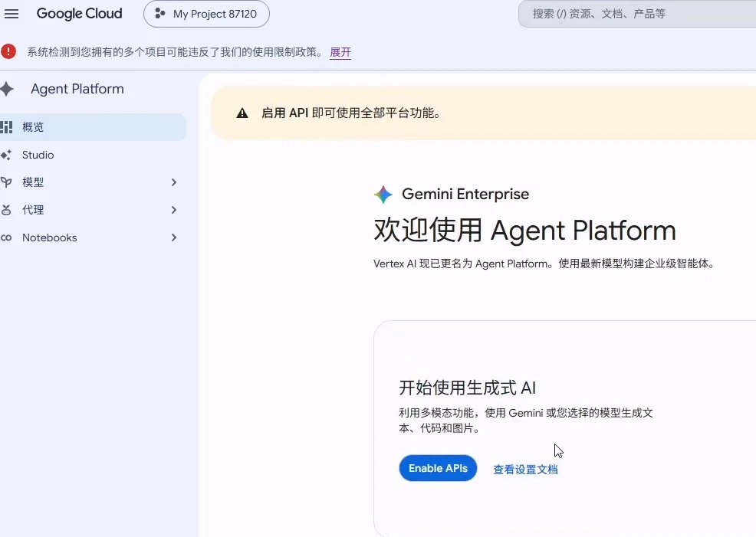
Task: Open the My Project 87120 project picker
Action: tap(206, 14)
